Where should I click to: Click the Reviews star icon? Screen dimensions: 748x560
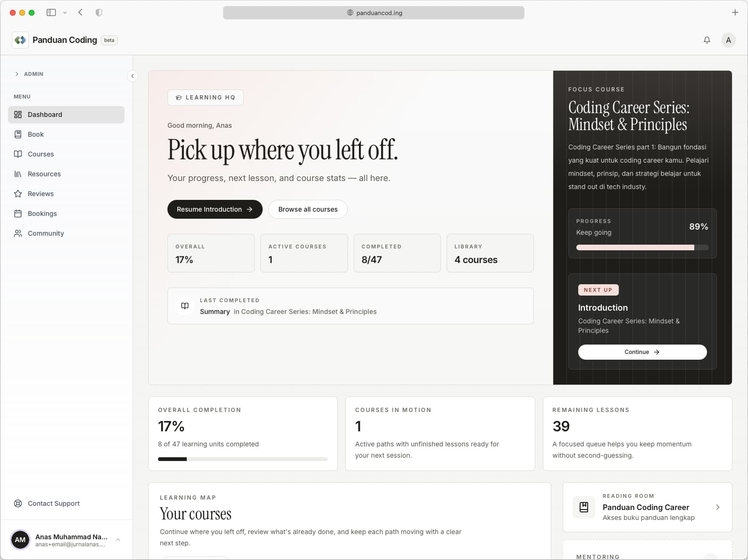[x=18, y=194]
